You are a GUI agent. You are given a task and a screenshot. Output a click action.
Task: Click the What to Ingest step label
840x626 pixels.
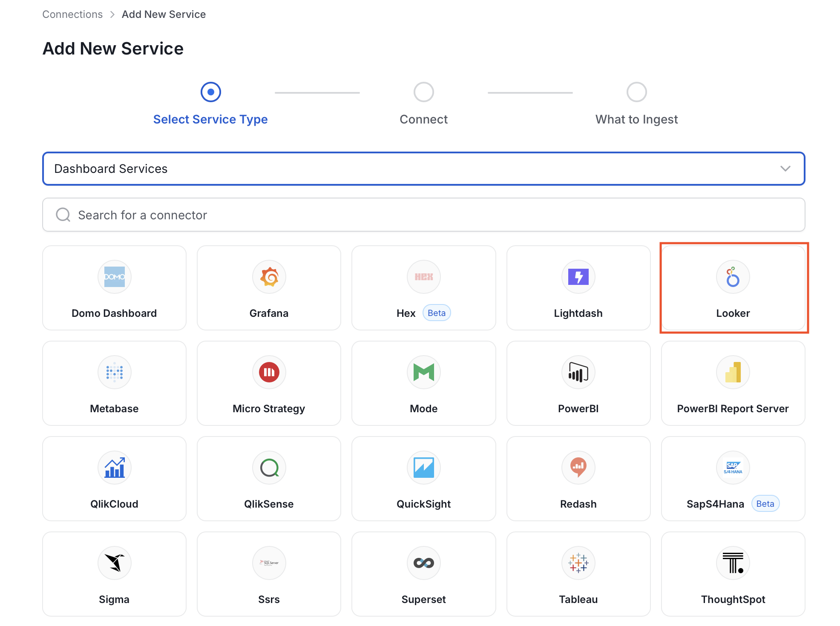[x=636, y=119]
